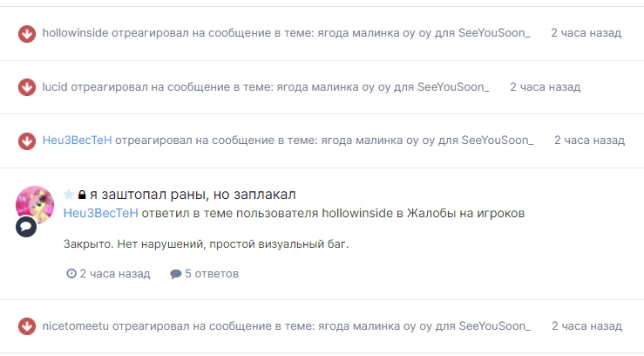Click the speech bubble icon beside '5 ответов'
Viewport: 644px width, 356px height.
(175, 274)
